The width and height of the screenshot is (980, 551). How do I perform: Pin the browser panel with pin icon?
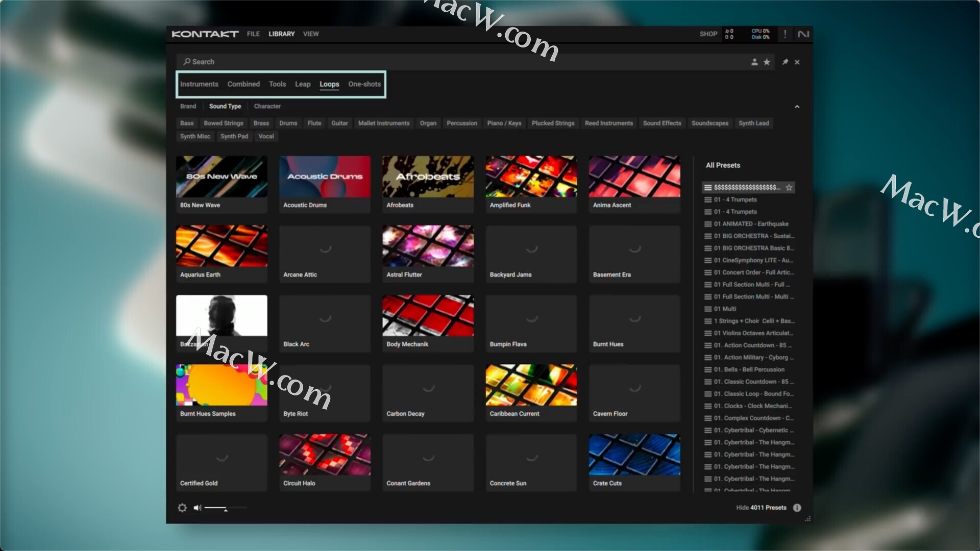click(x=785, y=62)
